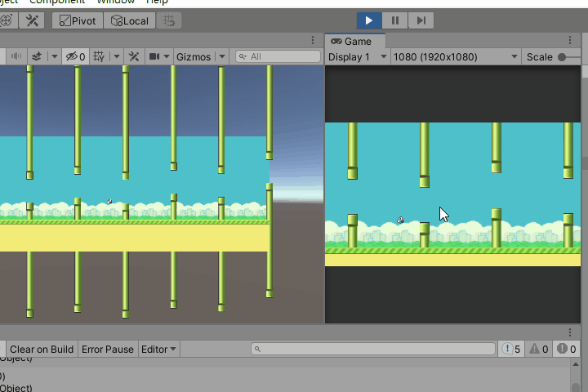Toggle the grid snapping icon in the toolbar
588x392 pixels.
click(169, 20)
